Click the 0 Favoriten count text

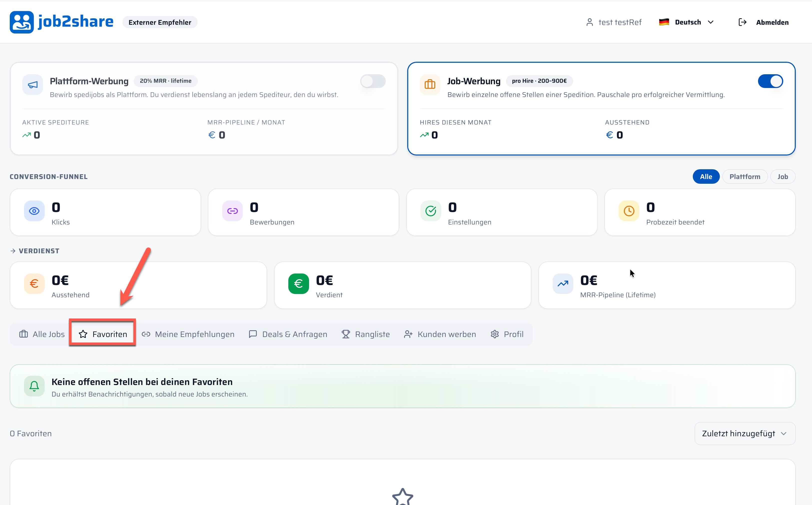pos(31,433)
